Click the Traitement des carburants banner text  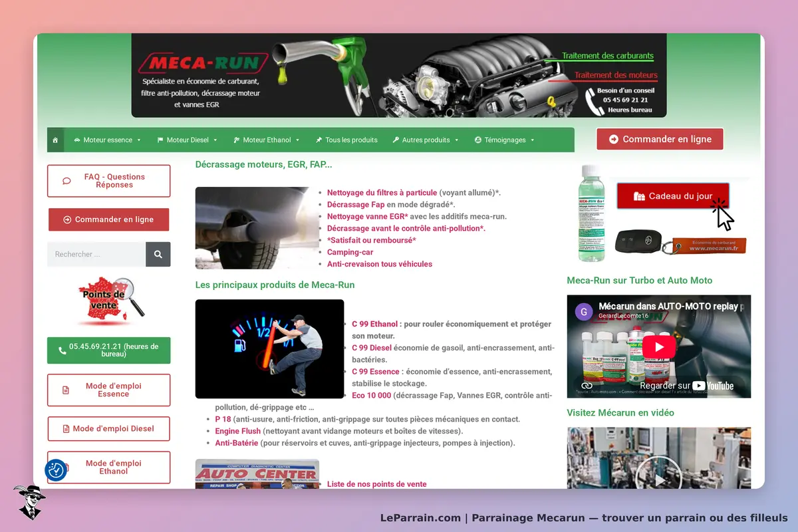pyautogui.click(x=608, y=56)
